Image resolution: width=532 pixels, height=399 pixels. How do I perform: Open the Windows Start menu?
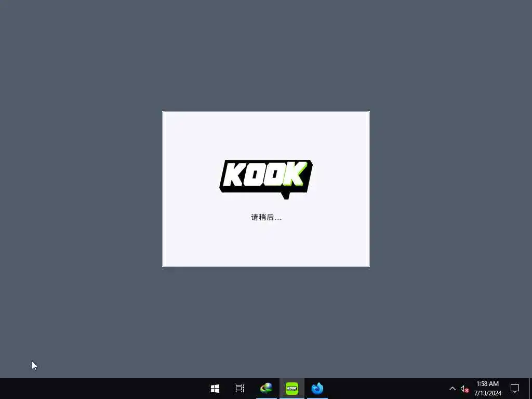point(215,389)
